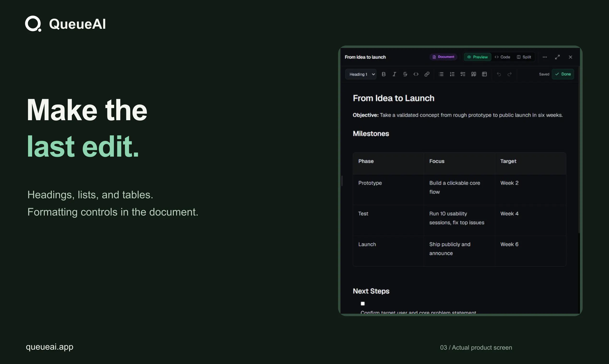Expand the document panel to fullscreen
Viewport: 609px width, 364px height.
click(557, 57)
